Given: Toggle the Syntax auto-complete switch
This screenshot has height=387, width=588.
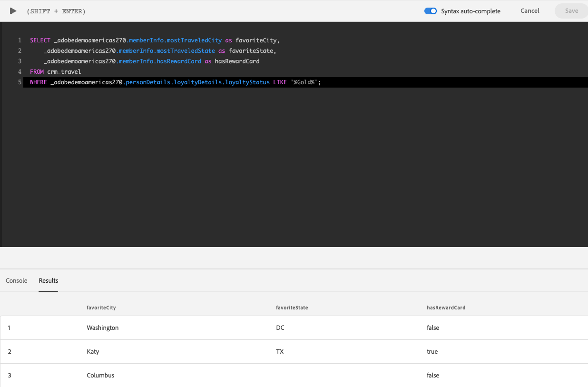Looking at the screenshot, I should tap(431, 11).
